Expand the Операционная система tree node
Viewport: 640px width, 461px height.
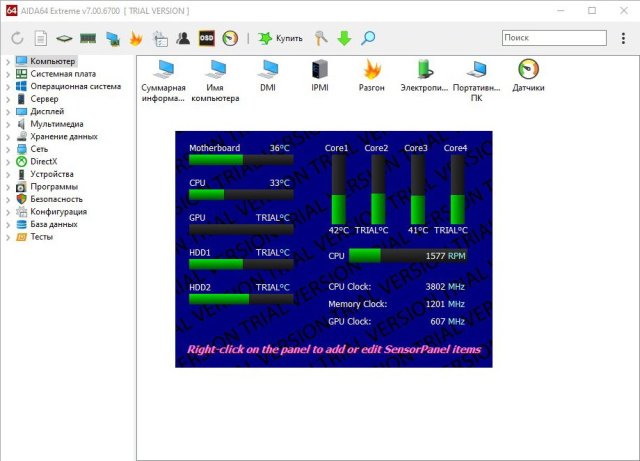(x=7, y=87)
